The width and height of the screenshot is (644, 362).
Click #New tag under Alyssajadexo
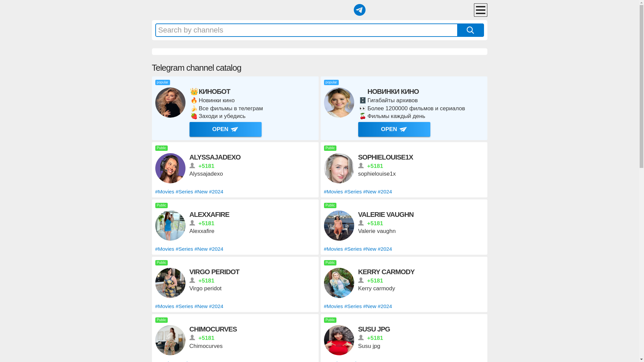(x=201, y=192)
